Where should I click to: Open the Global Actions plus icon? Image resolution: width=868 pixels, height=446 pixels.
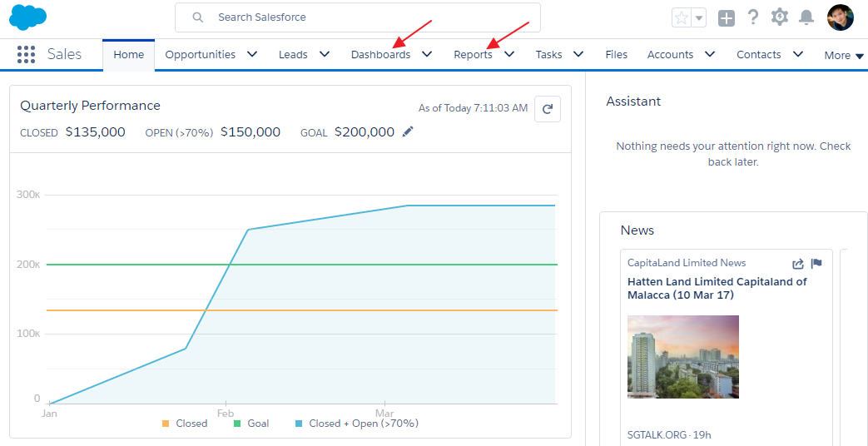727,17
